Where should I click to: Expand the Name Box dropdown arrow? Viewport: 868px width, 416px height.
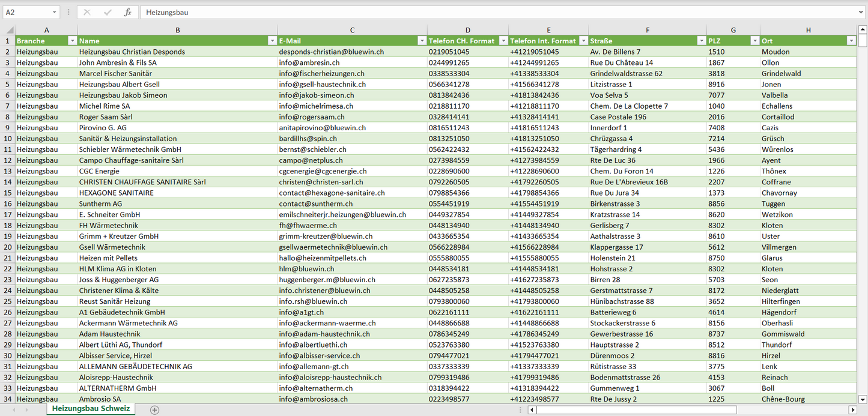(x=55, y=12)
